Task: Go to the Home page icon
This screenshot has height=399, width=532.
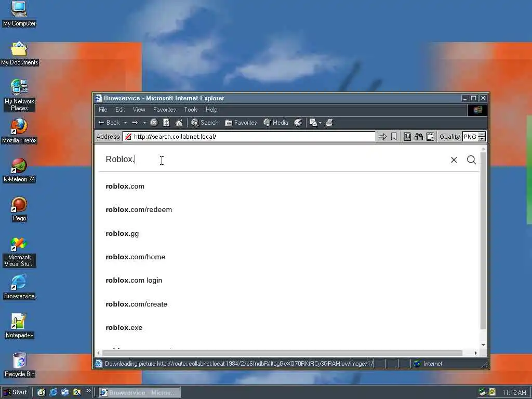Action: 179,123
